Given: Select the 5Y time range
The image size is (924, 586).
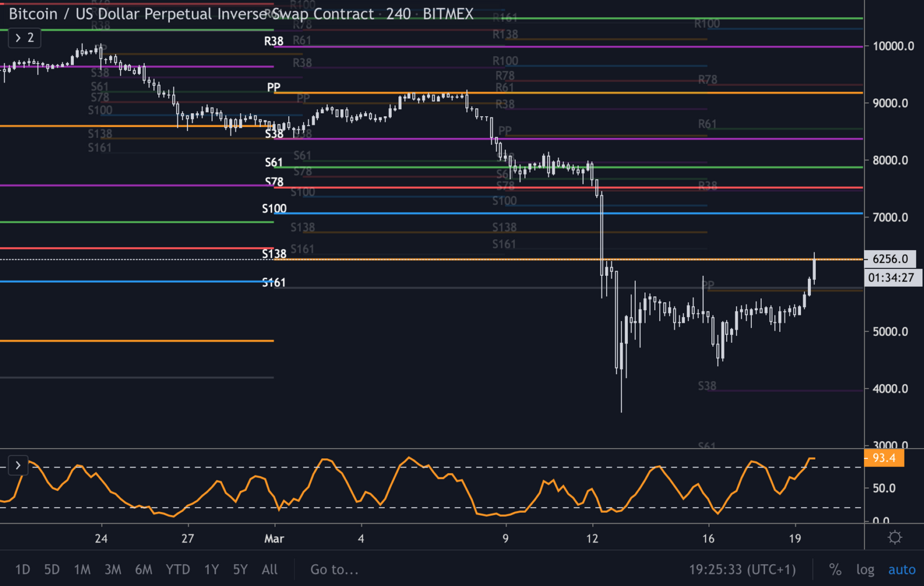Looking at the screenshot, I should (x=240, y=569).
